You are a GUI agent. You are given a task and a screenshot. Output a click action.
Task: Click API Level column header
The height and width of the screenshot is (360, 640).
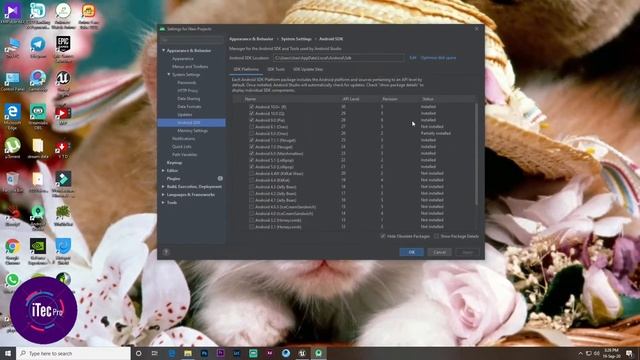[x=351, y=99]
